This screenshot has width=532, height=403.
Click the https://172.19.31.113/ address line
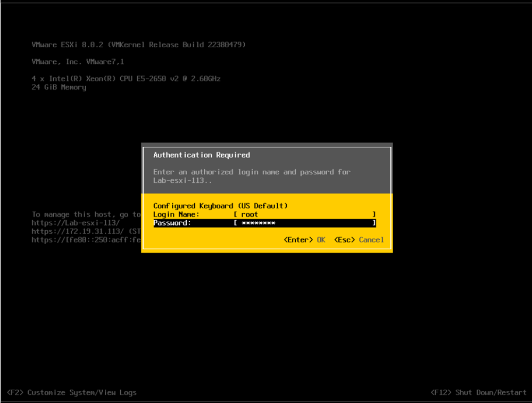pos(86,231)
